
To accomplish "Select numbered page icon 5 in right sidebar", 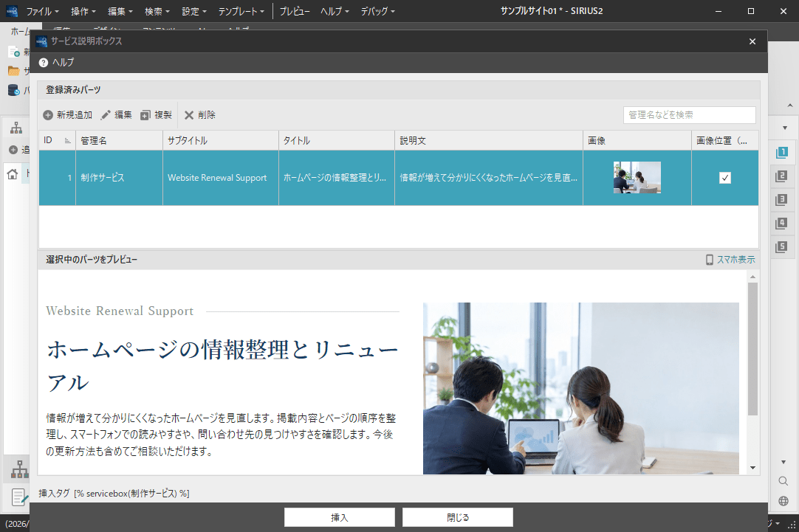I will pos(781,247).
